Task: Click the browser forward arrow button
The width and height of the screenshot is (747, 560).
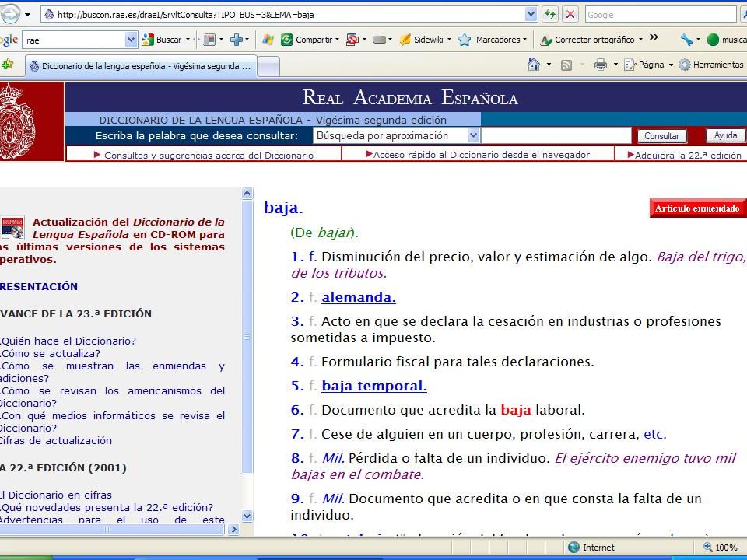Action: [9, 14]
